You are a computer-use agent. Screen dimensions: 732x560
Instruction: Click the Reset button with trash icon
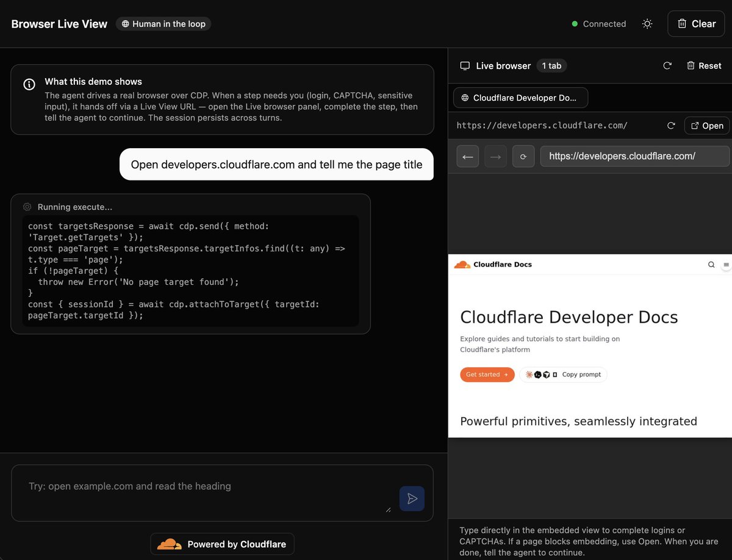[704, 65]
